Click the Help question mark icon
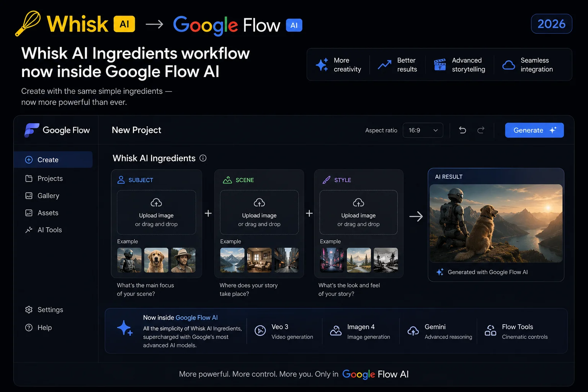Viewport: 588px width, 392px height. point(29,328)
